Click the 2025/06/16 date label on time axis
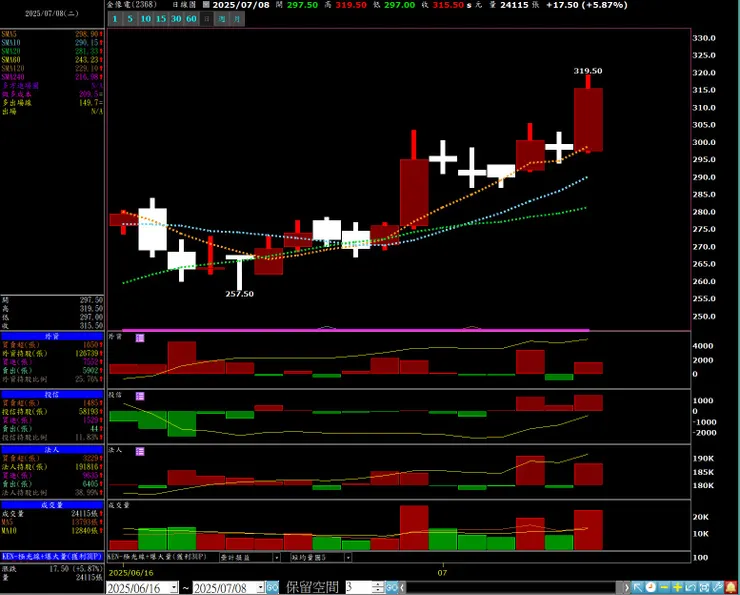 pyautogui.click(x=131, y=573)
